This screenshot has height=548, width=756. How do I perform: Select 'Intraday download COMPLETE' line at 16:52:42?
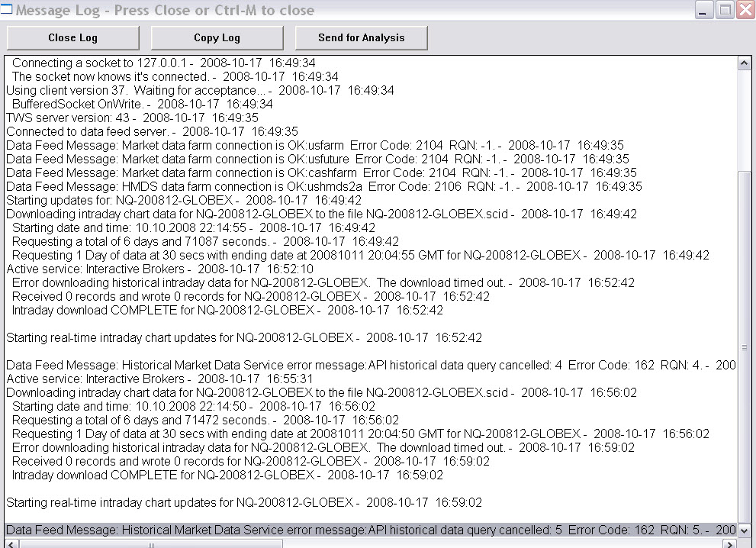click(227, 311)
